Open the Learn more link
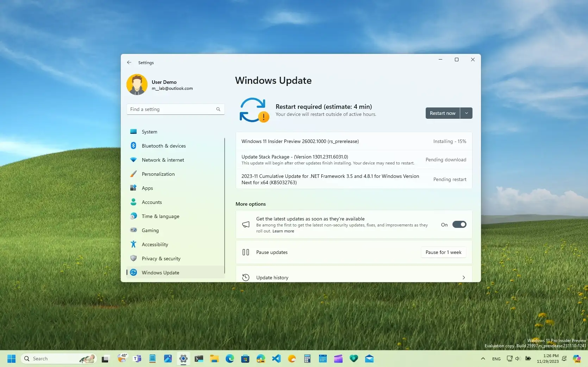 (x=283, y=231)
